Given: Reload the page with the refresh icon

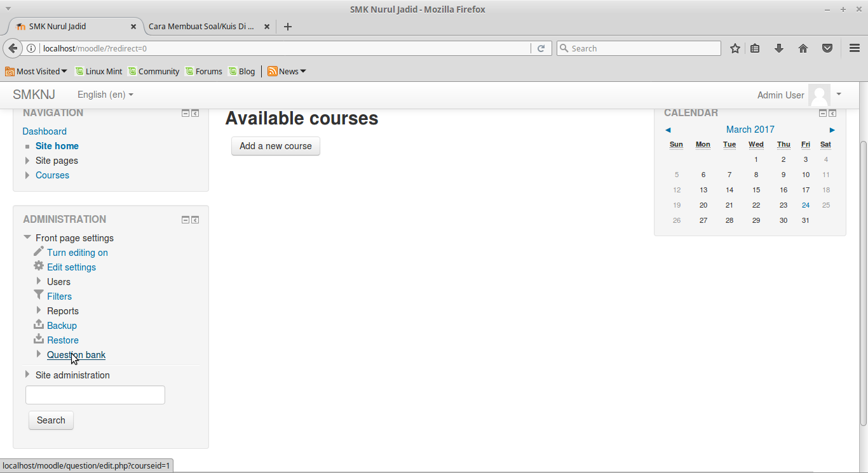Looking at the screenshot, I should coord(541,48).
